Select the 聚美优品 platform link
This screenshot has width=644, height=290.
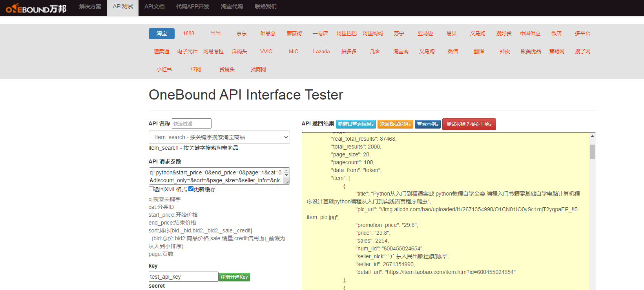tap(531, 52)
